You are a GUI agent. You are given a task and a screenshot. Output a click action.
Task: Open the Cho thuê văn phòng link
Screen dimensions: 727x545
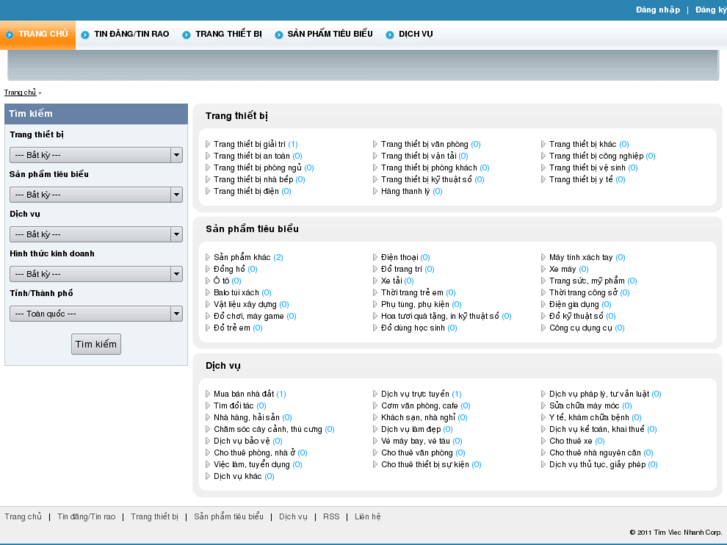[x=417, y=453]
